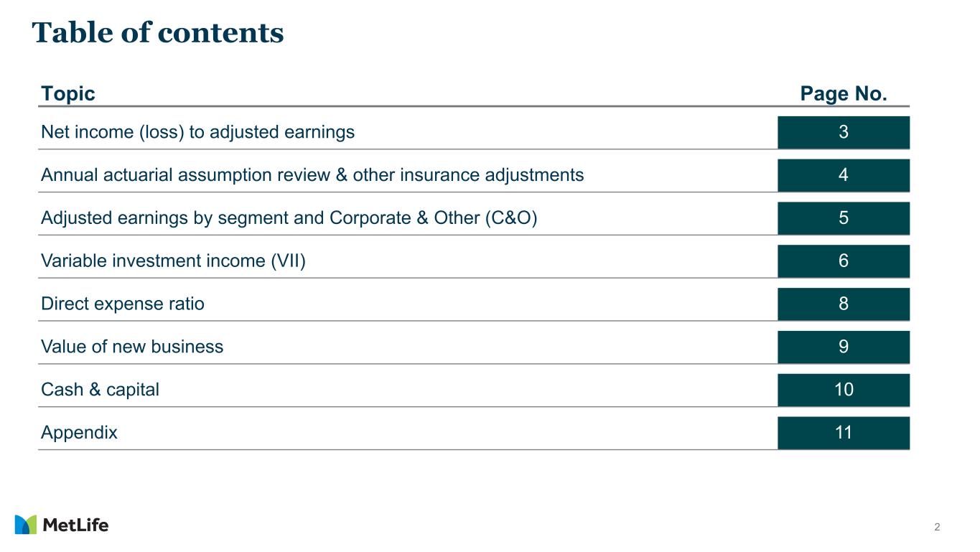The width and height of the screenshot is (980, 552).
Task: Click the page 3 box
Action: click(843, 132)
